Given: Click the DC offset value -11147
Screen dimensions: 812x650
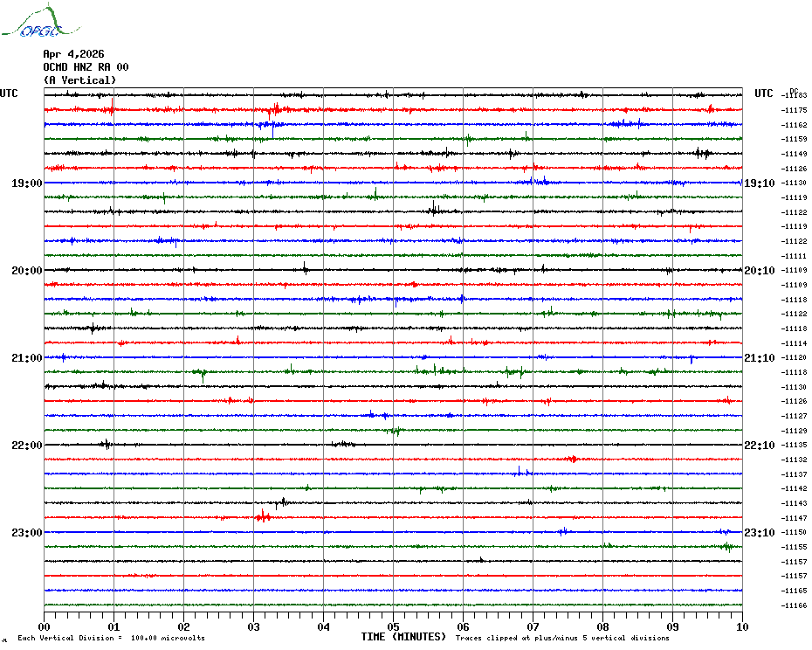Looking at the screenshot, I should 795,518.
